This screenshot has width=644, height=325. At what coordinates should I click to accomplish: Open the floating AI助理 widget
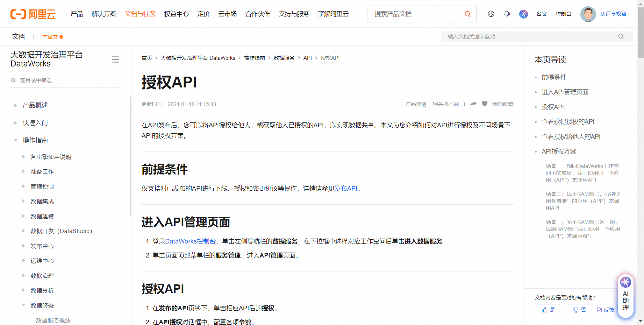click(625, 296)
